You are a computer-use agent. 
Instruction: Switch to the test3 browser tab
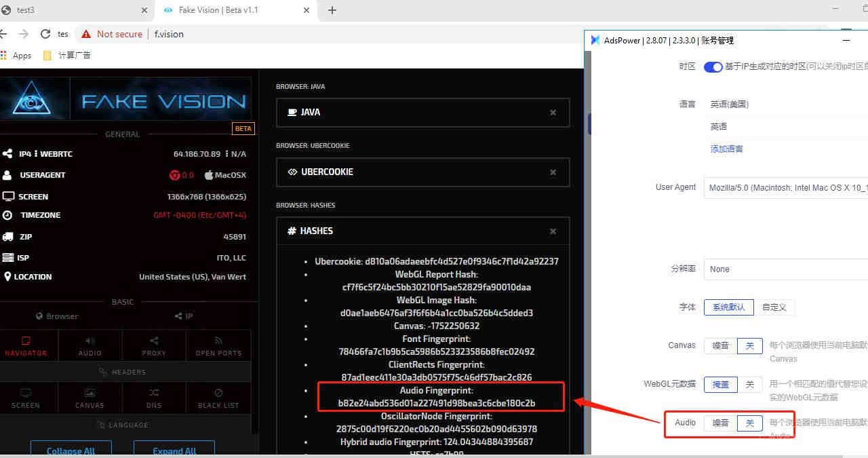click(x=75, y=10)
